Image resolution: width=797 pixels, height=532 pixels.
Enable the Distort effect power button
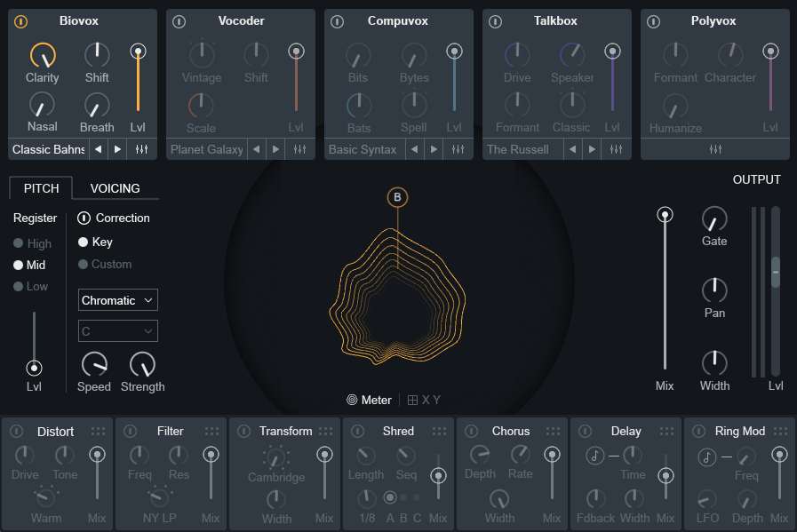coord(16,432)
